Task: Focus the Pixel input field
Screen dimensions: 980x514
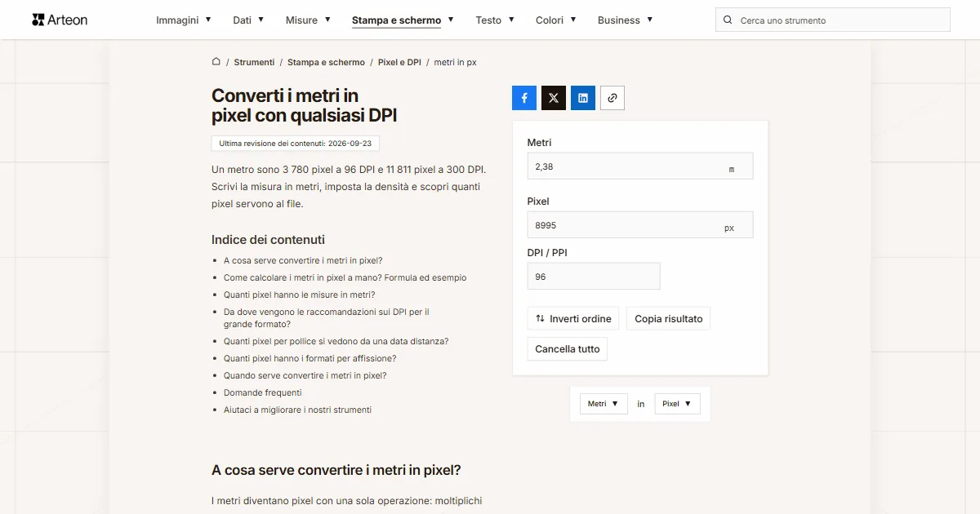Action: coord(640,225)
